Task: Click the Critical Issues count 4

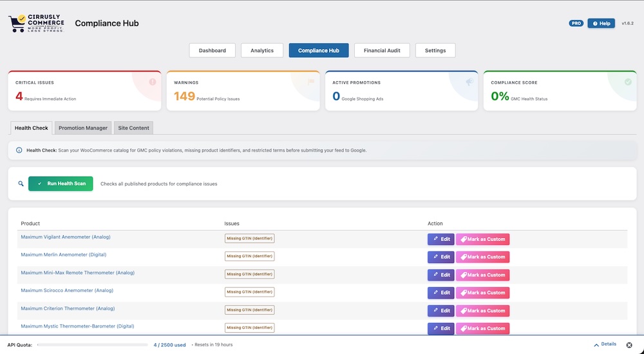Action: [x=19, y=96]
